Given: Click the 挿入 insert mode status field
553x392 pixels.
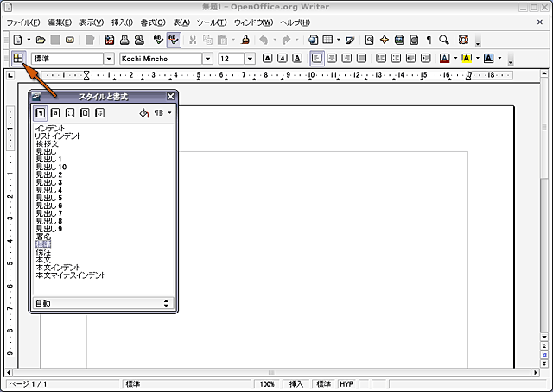Looking at the screenshot, I should point(296,383).
